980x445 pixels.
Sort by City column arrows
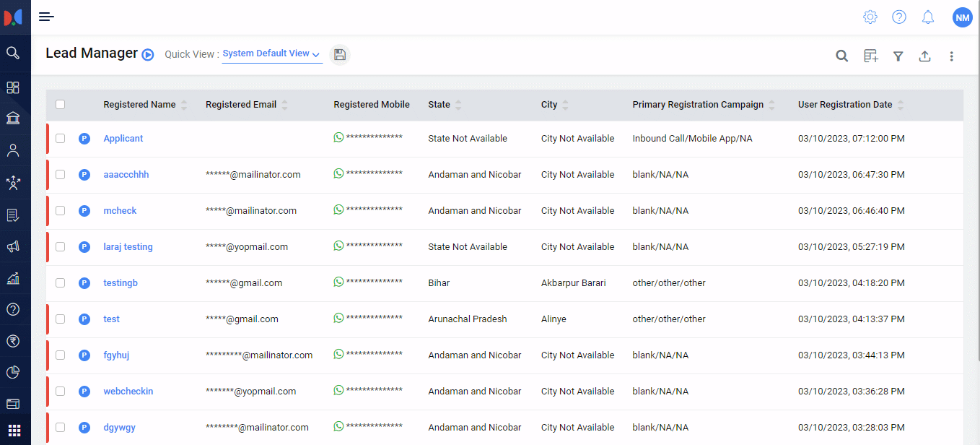click(565, 105)
